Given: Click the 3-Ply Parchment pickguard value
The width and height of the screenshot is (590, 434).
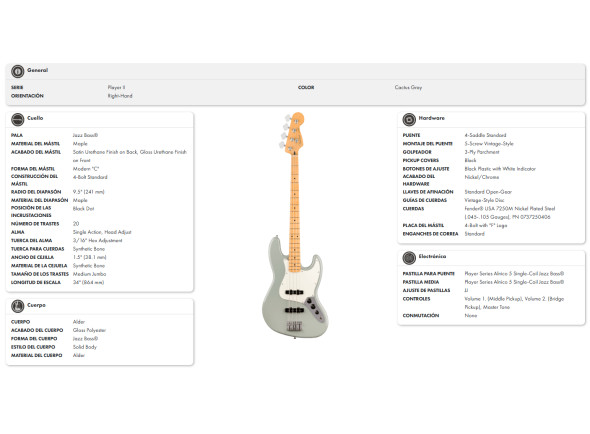Looking at the screenshot, I should click(x=482, y=152).
